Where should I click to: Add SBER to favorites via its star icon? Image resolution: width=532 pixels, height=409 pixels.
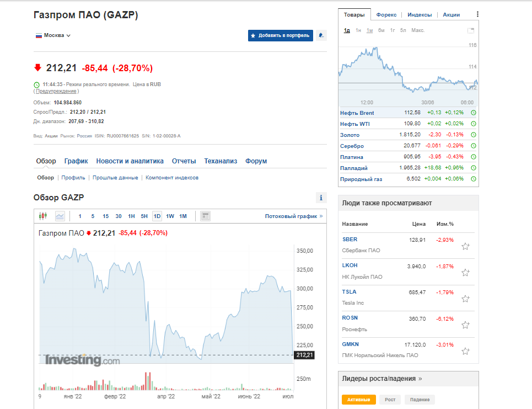pyautogui.click(x=466, y=246)
